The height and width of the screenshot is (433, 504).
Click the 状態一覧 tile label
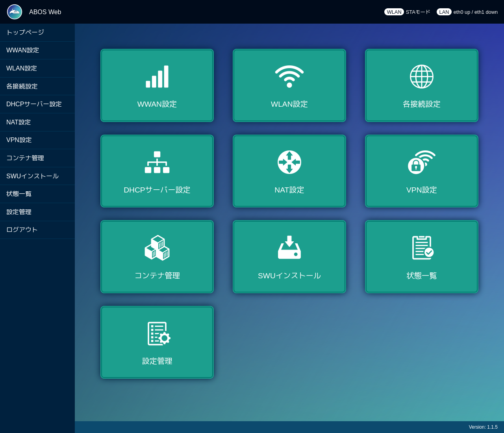tap(422, 276)
